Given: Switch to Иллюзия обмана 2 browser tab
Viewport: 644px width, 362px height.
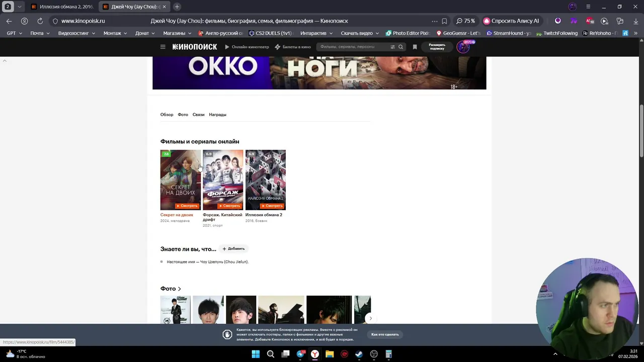Looking at the screenshot, I should click(x=62, y=7).
